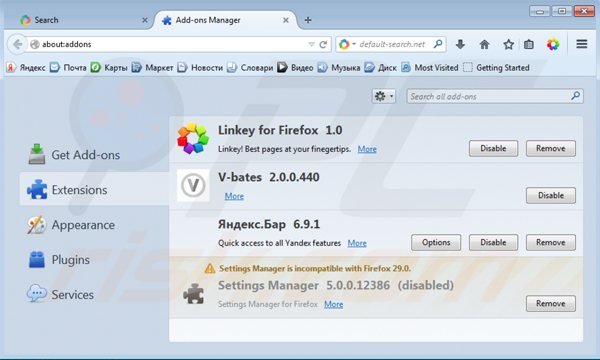Close the Search tab
Screen dimensions: 600x360
145,20
